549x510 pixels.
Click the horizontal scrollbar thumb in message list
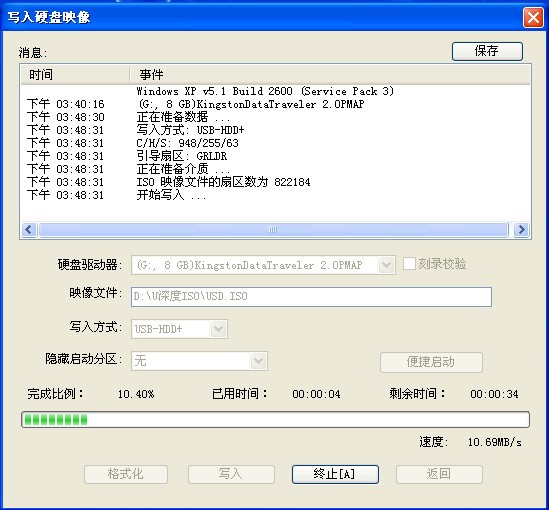click(x=273, y=230)
